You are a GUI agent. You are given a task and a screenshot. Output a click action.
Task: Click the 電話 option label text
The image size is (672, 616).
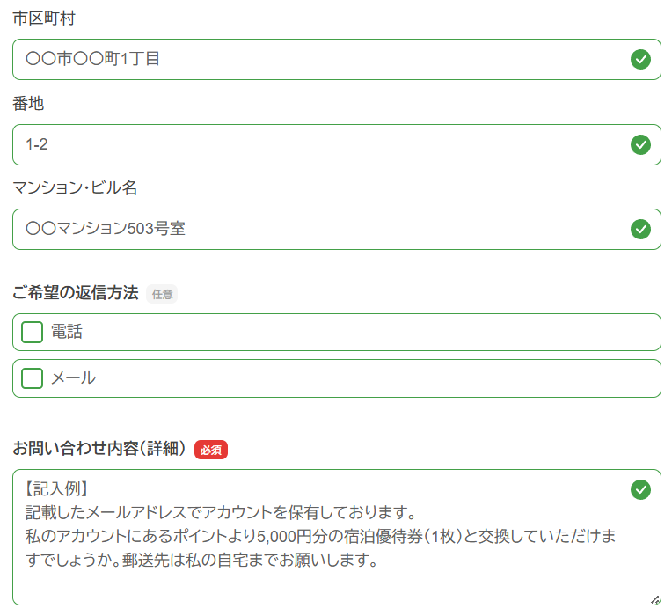click(67, 332)
